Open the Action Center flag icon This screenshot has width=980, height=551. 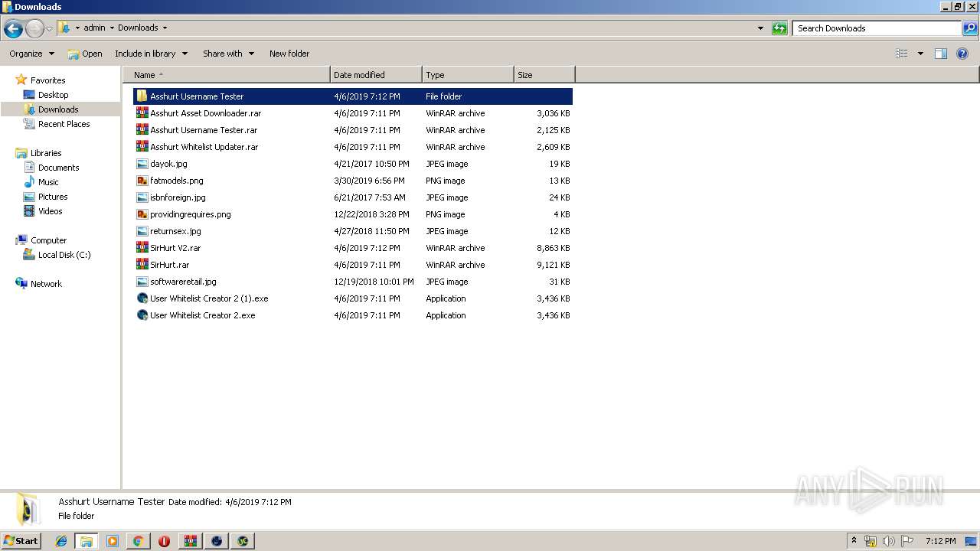[907, 541]
